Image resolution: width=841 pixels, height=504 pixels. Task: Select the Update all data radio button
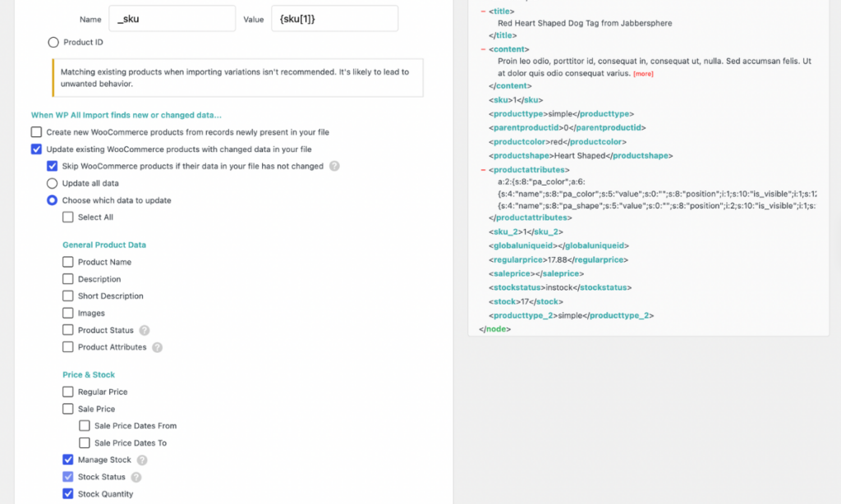coord(52,183)
